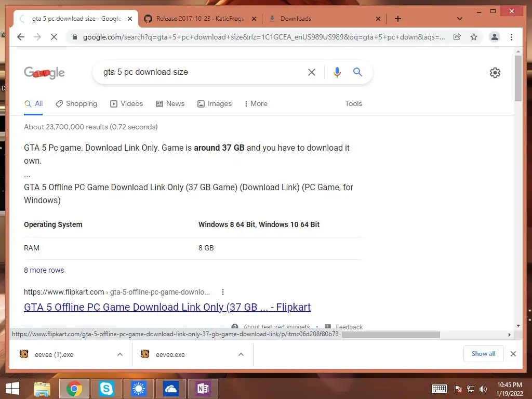Open Google quick settings gear

pyautogui.click(x=495, y=73)
